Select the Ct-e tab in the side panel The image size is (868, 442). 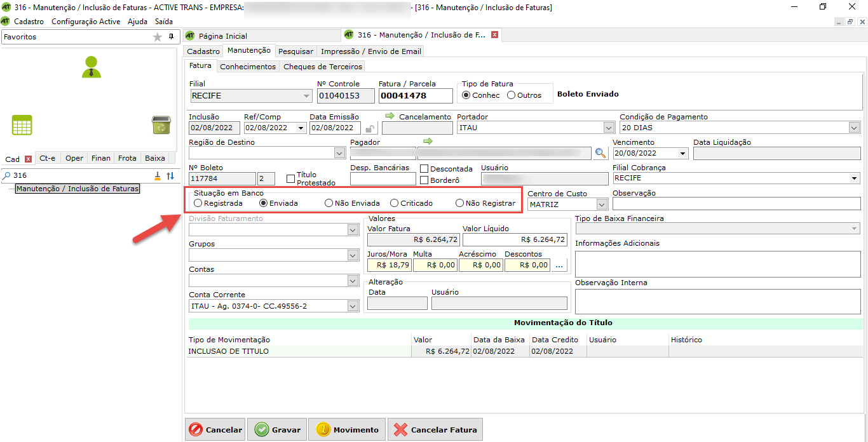coord(48,158)
